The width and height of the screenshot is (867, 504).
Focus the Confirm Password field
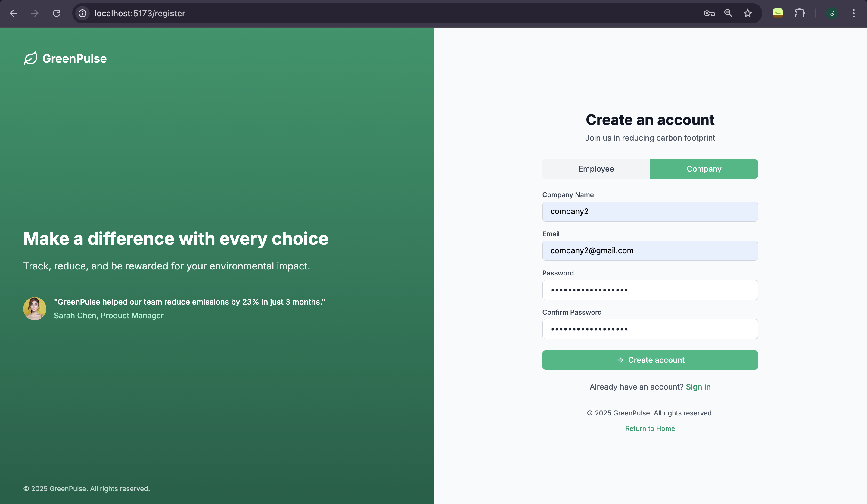click(650, 329)
